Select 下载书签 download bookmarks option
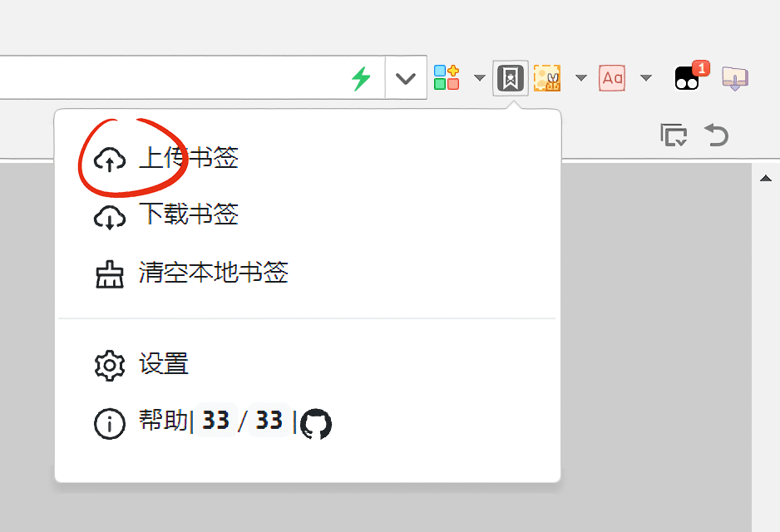Image resolution: width=780 pixels, height=532 pixels. 308,215
